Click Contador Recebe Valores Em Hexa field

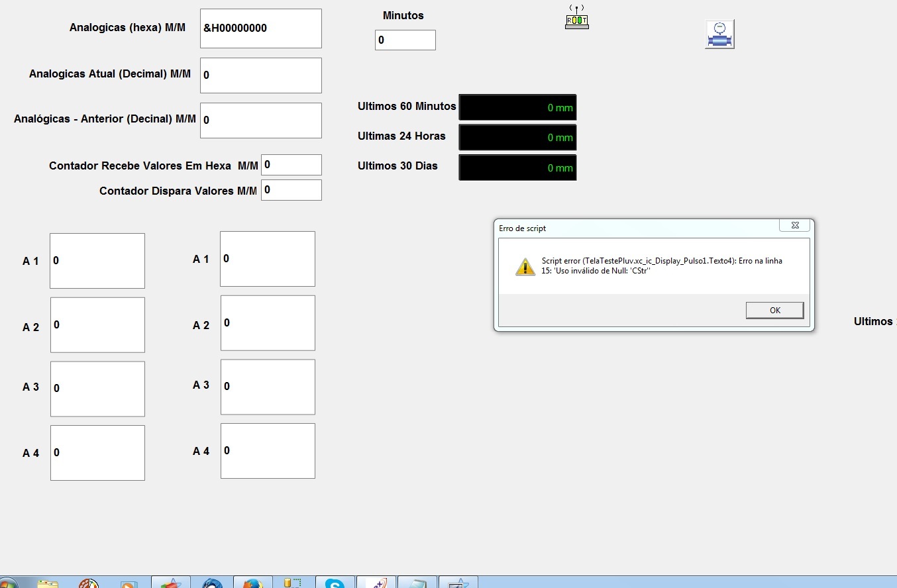point(291,165)
